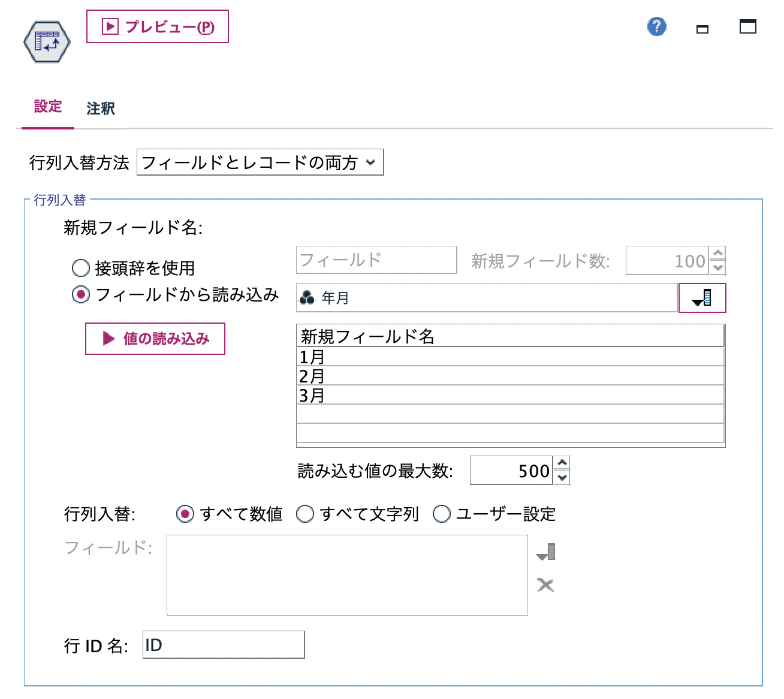The width and height of the screenshot is (784, 699).
Task: Clear selected fields using the X icon
Action: pos(545,586)
